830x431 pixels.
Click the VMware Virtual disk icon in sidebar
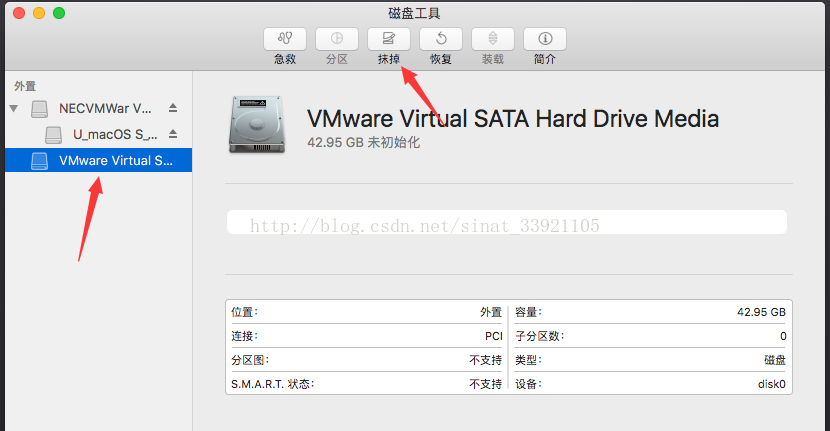(x=40, y=160)
